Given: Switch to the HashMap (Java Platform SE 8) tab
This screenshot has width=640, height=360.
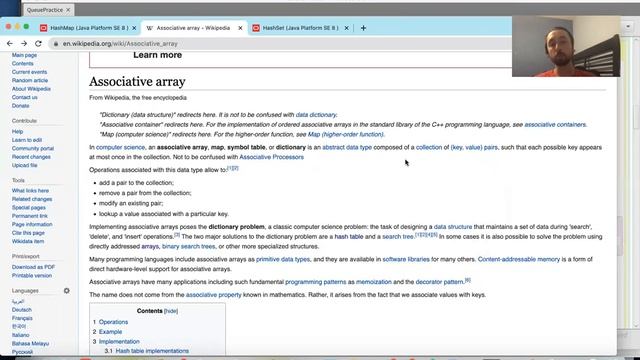Looking at the screenshot, I should (89, 28).
